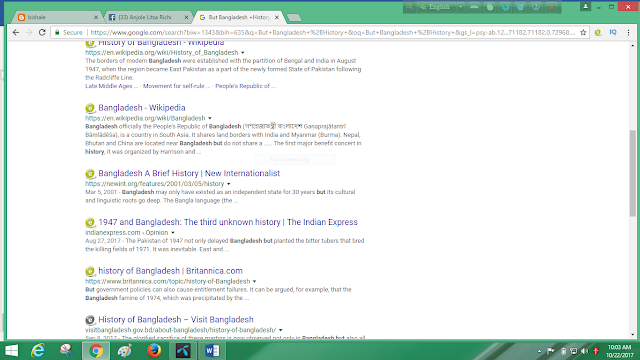
Task: Click safety rating icon beside Indian Express result
Action: pyautogui.click(x=90, y=222)
